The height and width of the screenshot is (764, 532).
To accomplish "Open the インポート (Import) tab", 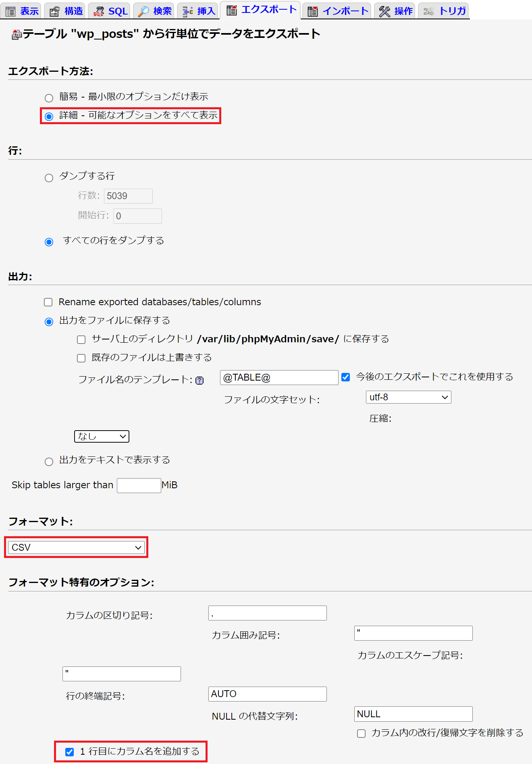I will [337, 11].
